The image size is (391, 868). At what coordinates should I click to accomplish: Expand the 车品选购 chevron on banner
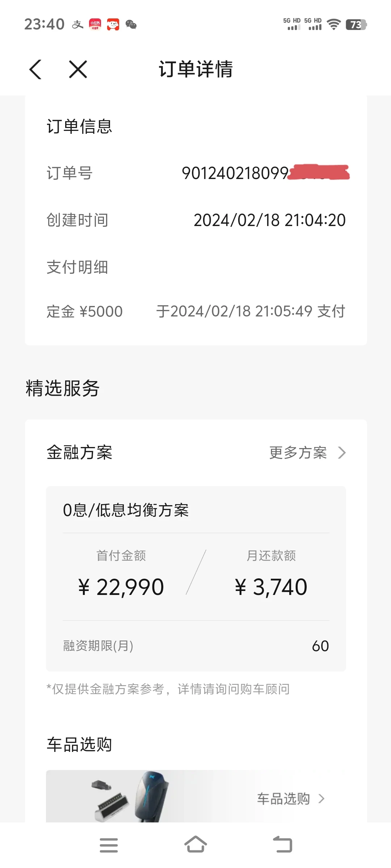tap(321, 799)
